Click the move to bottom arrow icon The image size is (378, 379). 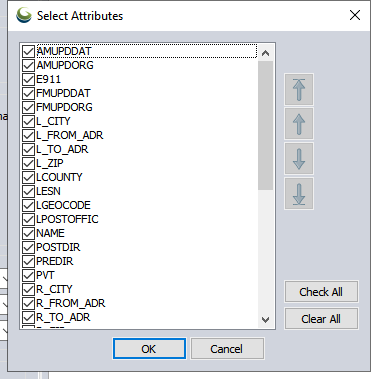coord(299,194)
